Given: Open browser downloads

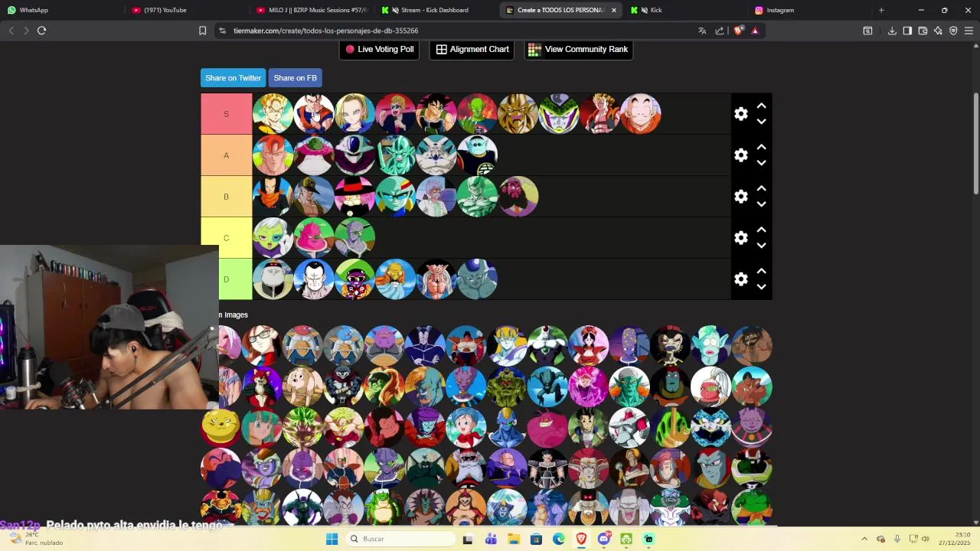Looking at the screenshot, I should [892, 31].
